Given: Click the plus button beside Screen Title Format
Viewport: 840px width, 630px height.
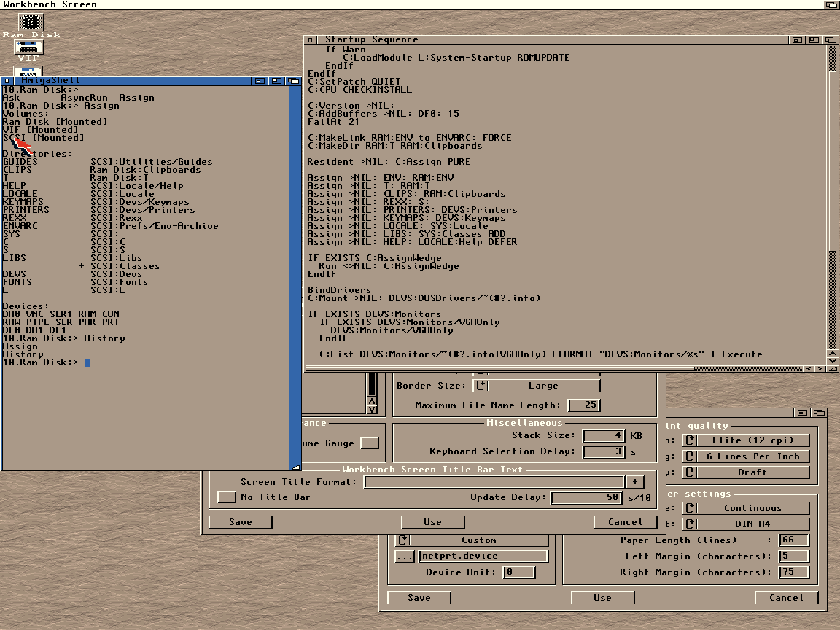Looking at the screenshot, I should pyautogui.click(x=635, y=482).
